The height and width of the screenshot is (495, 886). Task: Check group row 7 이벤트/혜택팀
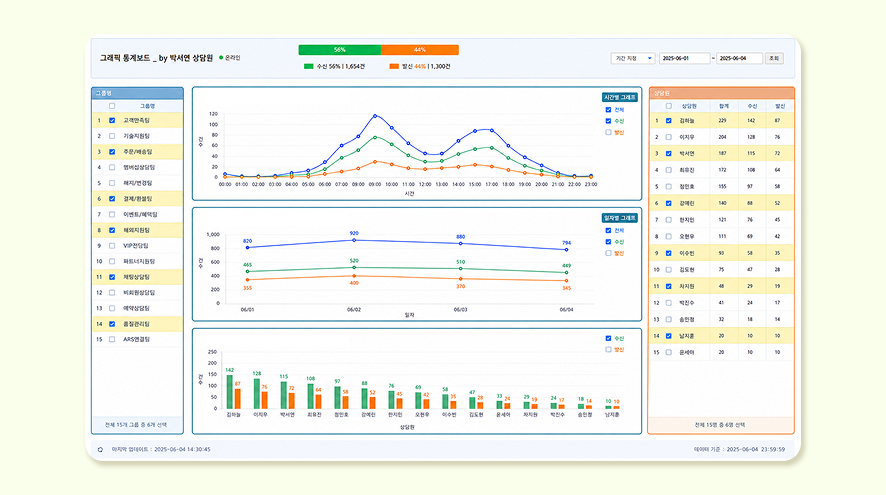pyautogui.click(x=112, y=215)
